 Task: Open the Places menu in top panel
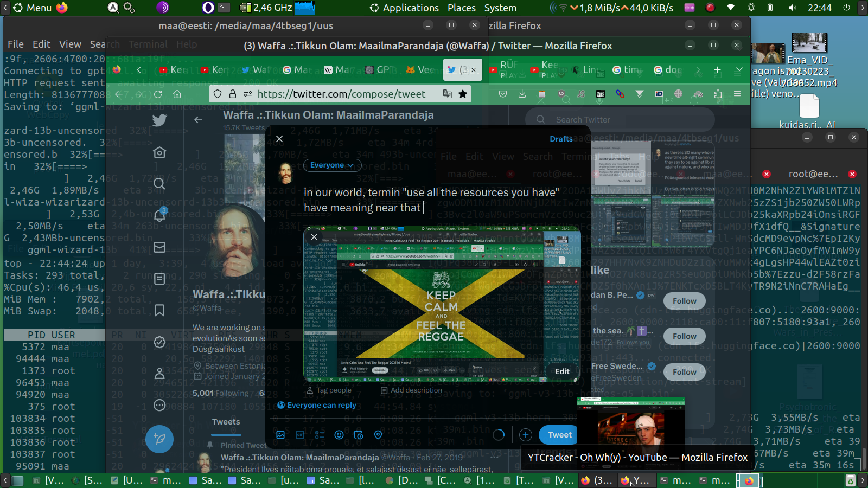462,8
